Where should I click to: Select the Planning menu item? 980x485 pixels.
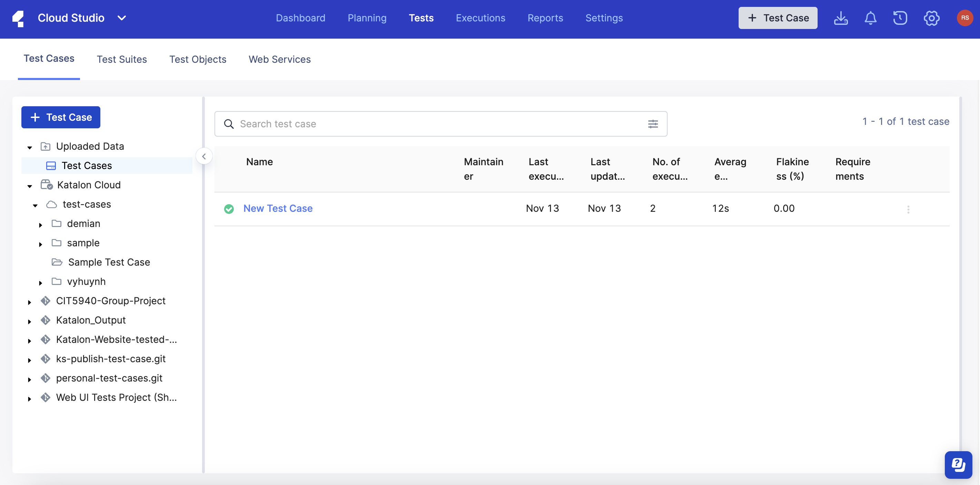click(x=368, y=18)
